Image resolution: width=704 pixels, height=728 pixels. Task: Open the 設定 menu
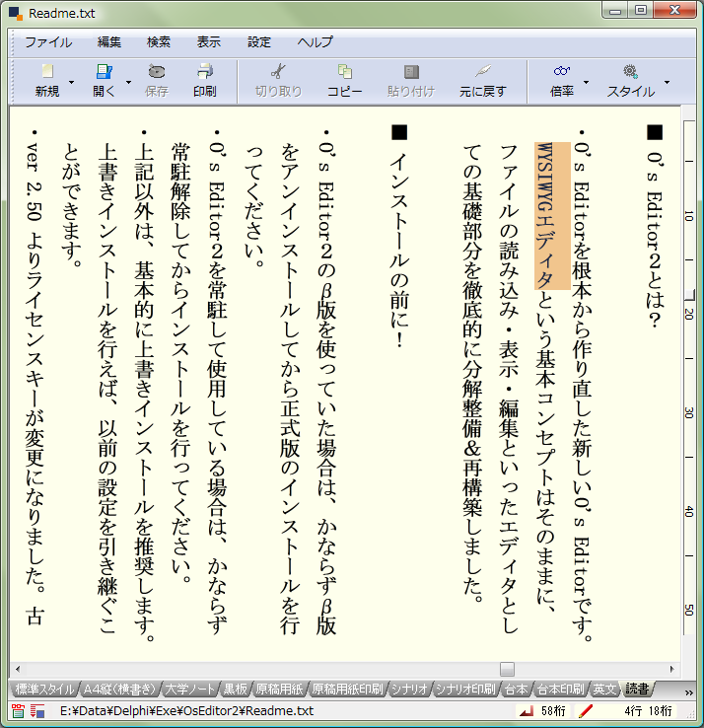pos(259,42)
